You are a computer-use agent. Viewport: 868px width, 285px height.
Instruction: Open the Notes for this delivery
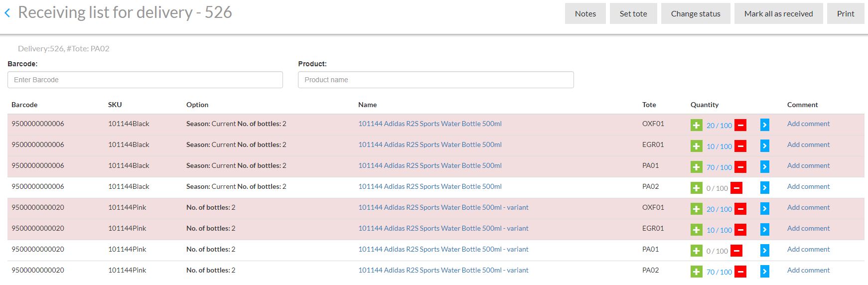pos(585,13)
